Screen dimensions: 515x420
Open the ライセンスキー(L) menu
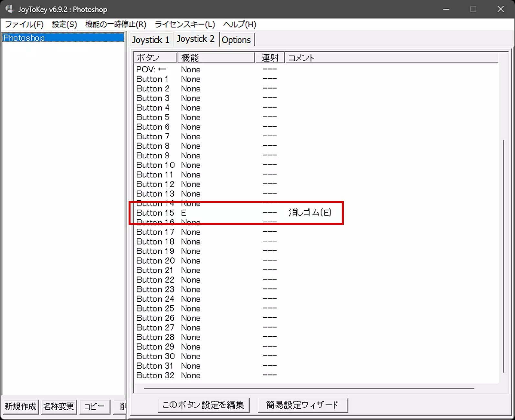(185, 25)
